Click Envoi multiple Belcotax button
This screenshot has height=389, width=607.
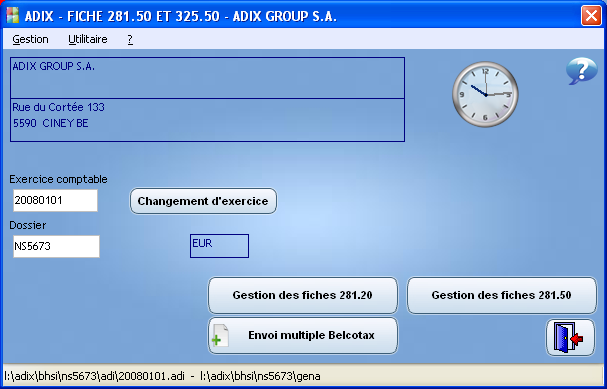coord(303,335)
